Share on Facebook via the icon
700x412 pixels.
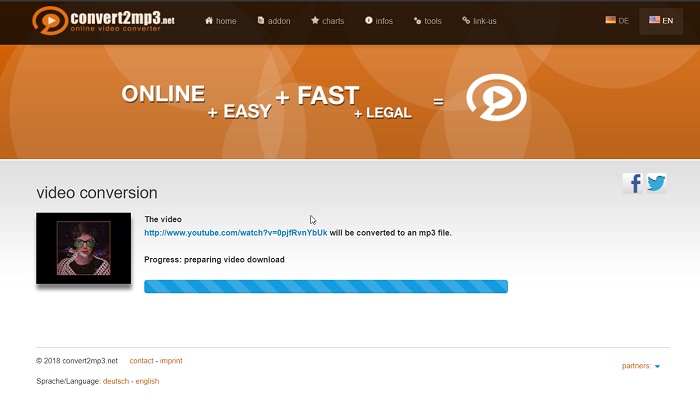click(633, 183)
